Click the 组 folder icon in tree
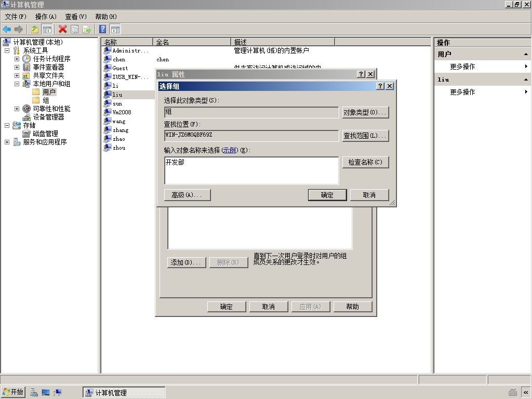Image resolution: width=532 pixels, height=399 pixels. pos(36,100)
